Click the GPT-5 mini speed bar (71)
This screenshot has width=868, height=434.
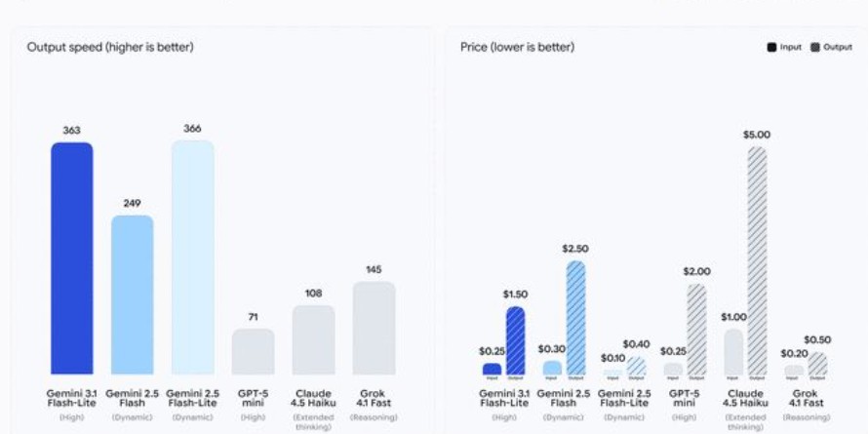click(253, 351)
